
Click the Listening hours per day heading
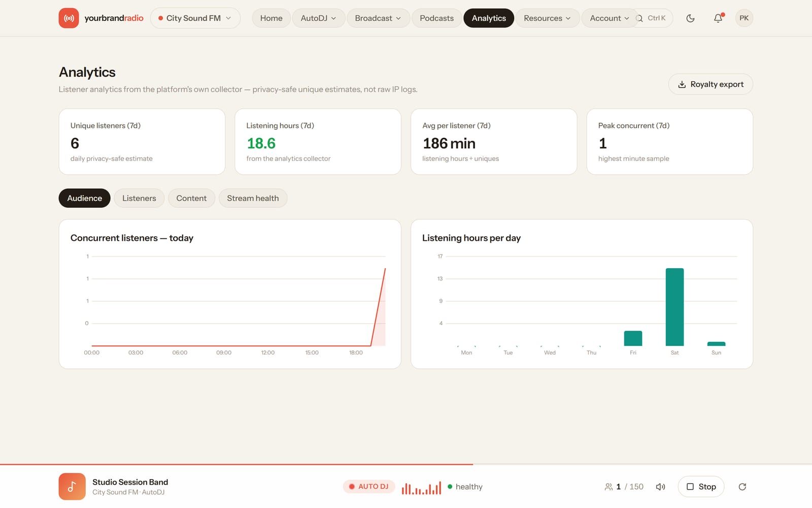[471, 238]
